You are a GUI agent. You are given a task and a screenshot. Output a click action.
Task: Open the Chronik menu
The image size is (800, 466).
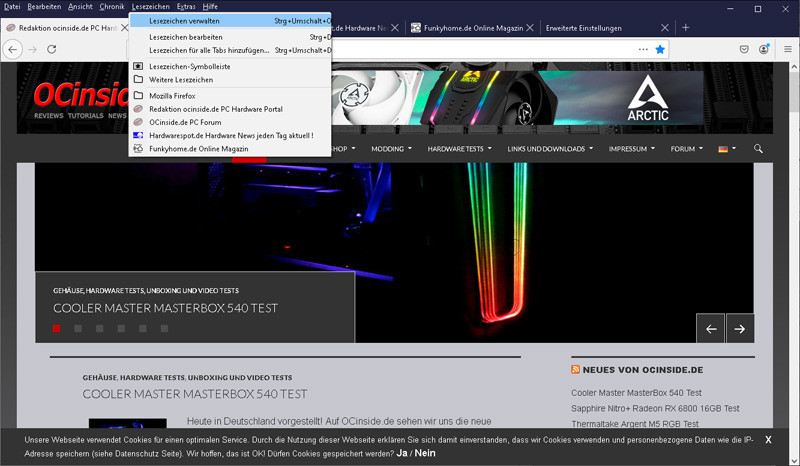coord(112,7)
